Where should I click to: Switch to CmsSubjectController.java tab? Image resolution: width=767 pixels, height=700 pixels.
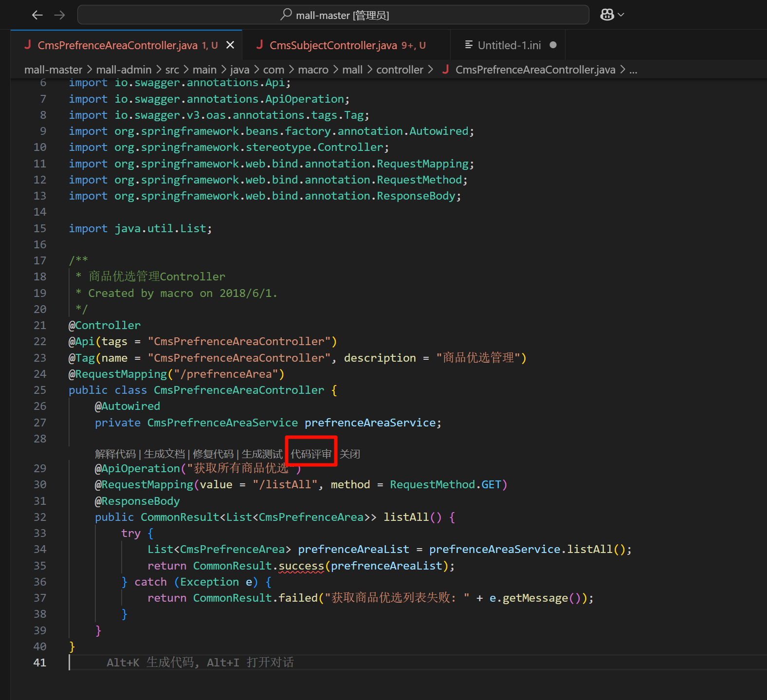(x=333, y=45)
